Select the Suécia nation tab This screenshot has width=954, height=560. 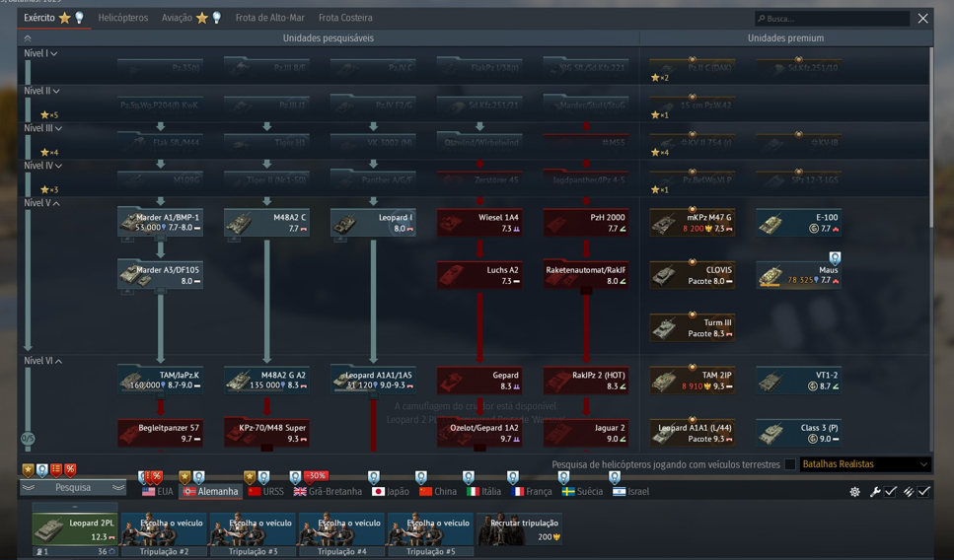(582, 491)
